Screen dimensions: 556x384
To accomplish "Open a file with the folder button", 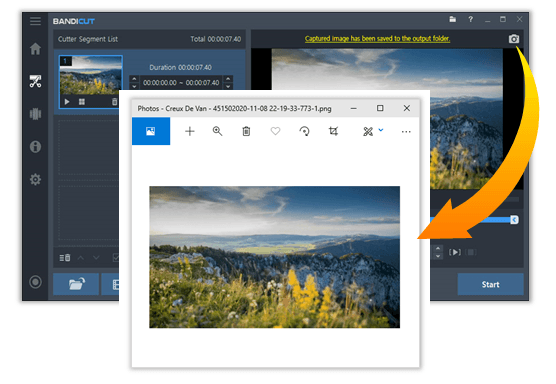I will pyautogui.click(x=76, y=284).
